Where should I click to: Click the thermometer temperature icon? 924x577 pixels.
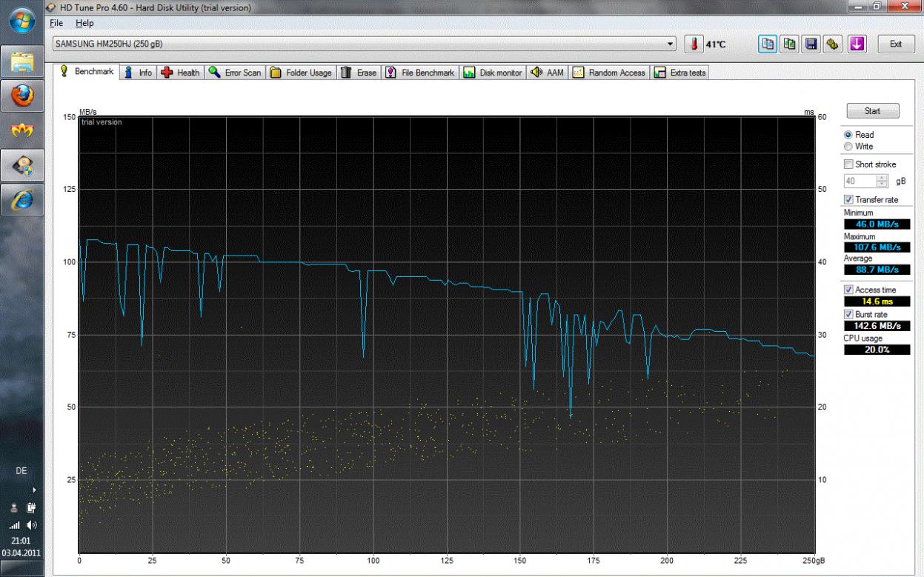pos(694,44)
